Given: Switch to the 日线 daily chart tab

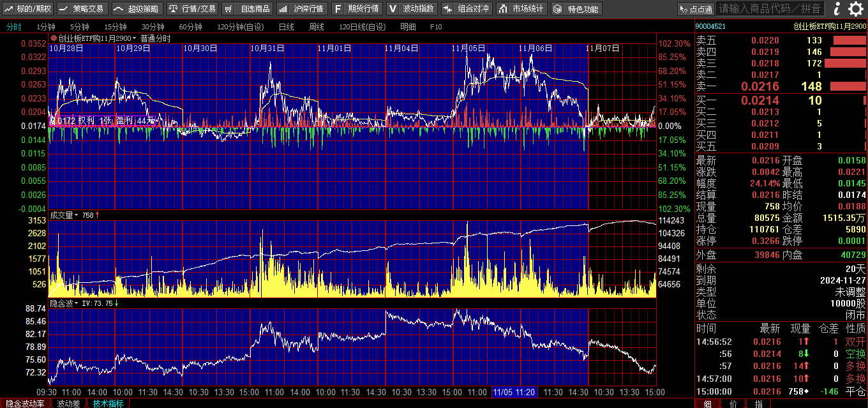Looking at the screenshot, I should [x=286, y=27].
